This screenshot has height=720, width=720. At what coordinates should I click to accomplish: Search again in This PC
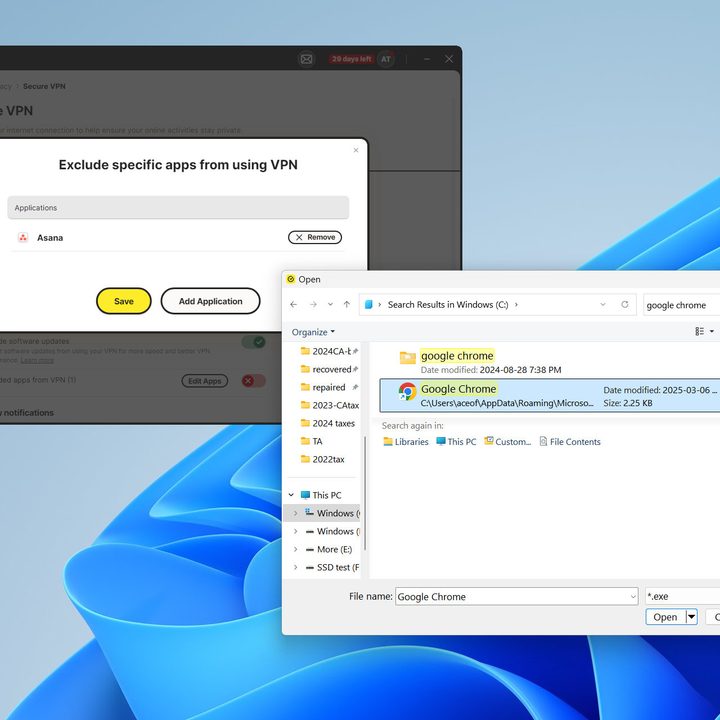[456, 442]
